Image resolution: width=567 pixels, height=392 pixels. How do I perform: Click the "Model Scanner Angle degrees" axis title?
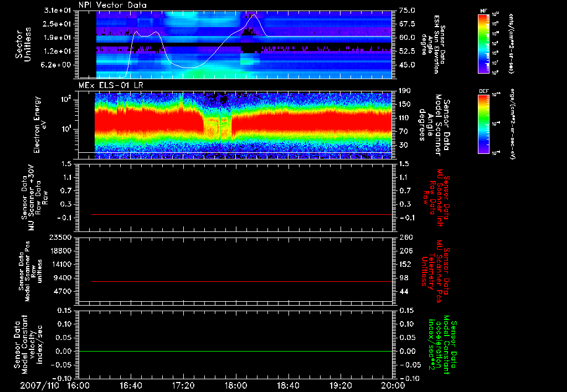(x=434, y=125)
